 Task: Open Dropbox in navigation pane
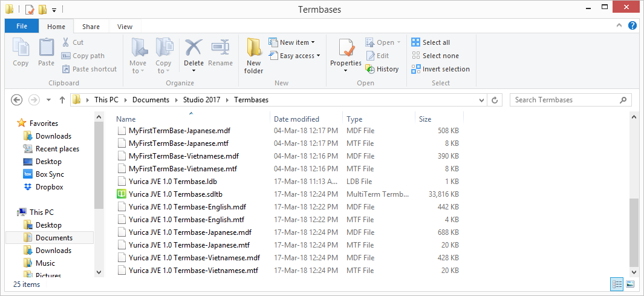click(50, 186)
